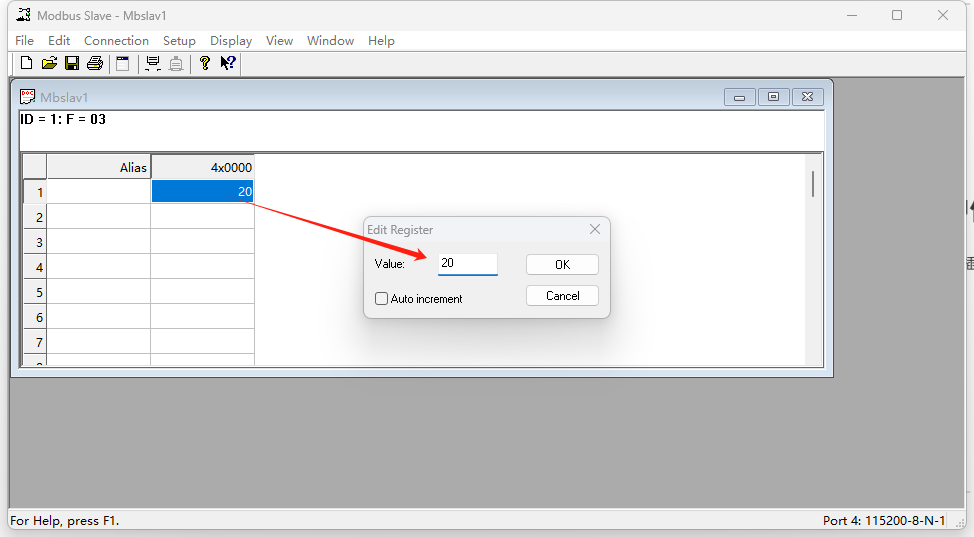Close the Mbslav1 child window
Image resolution: width=974 pixels, height=537 pixels.
[x=808, y=97]
